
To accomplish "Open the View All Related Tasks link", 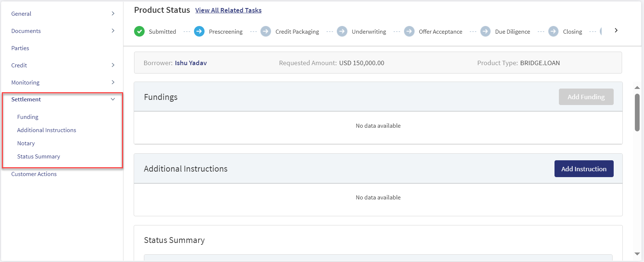I will [228, 10].
